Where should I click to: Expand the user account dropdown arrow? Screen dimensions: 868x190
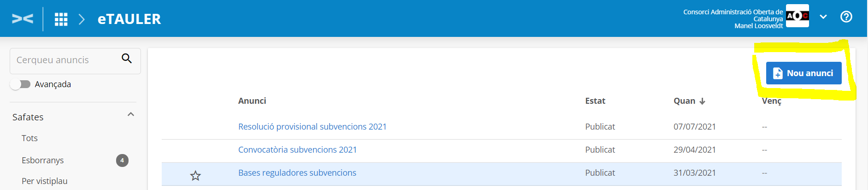pyautogui.click(x=823, y=17)
